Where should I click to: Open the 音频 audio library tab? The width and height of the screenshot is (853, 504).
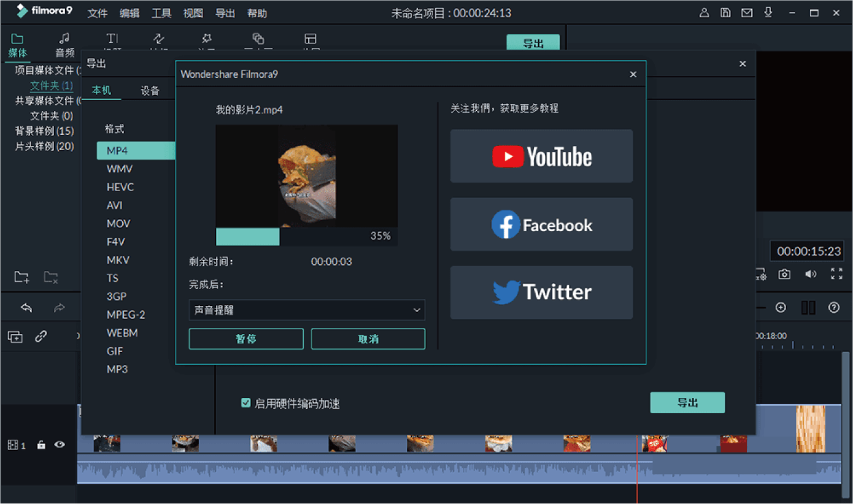65,46
